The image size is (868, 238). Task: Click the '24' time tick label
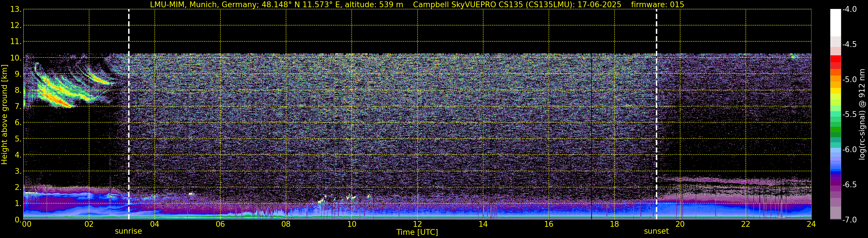pos(811,224)
